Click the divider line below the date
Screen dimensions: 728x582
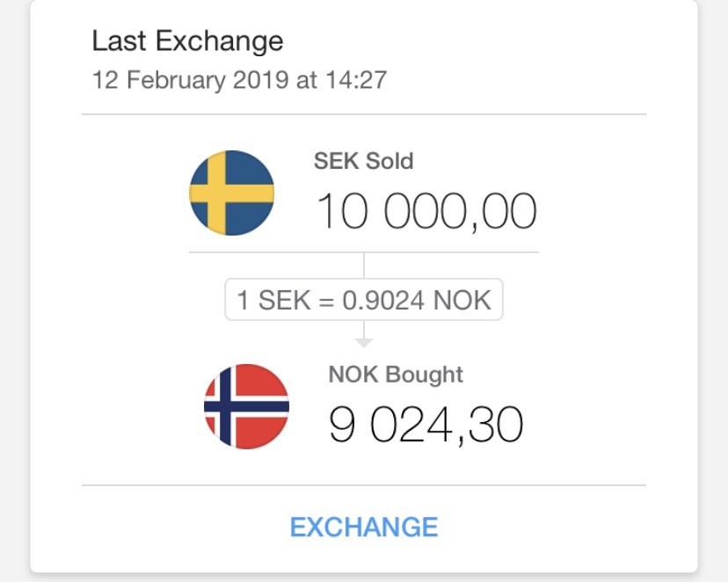point(364,114)
